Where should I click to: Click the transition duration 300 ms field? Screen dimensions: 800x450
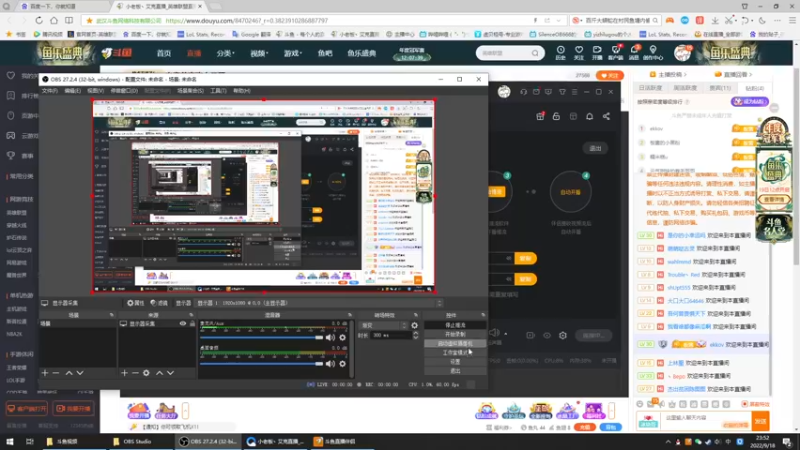391,335
